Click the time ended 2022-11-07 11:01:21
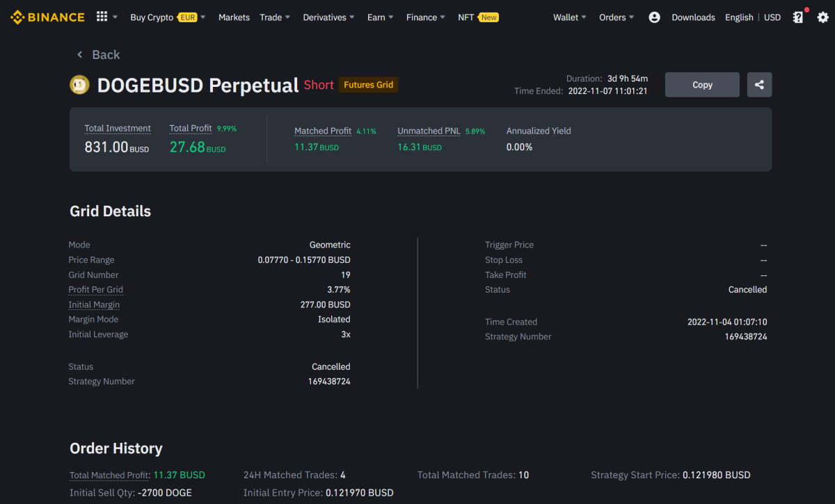Screen dimensions: 835x504 [608, 91]
